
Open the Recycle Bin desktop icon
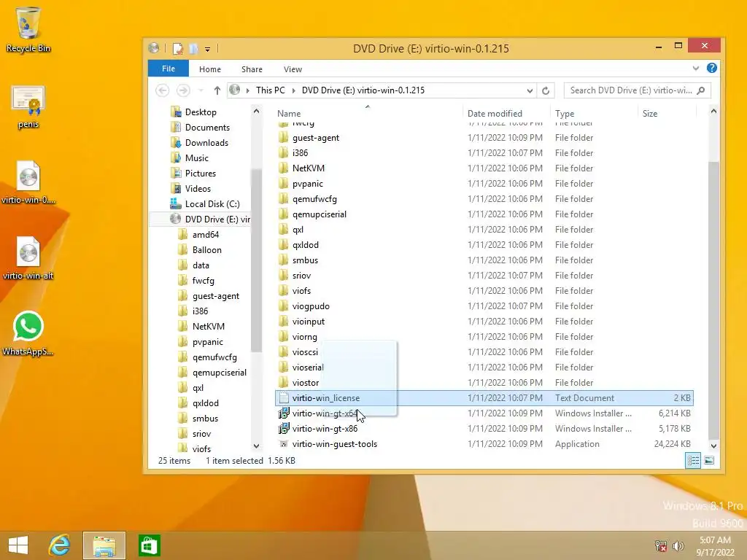tap(28, 29)
